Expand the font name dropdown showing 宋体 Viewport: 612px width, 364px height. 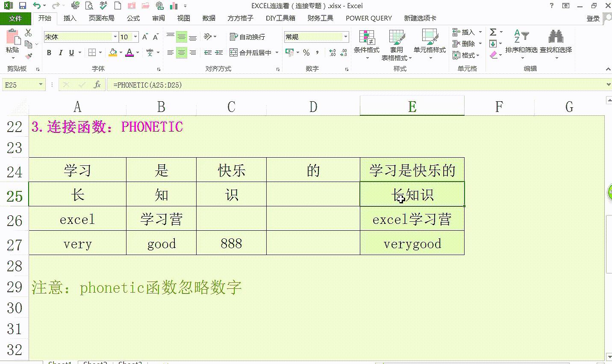coord(115,37)
